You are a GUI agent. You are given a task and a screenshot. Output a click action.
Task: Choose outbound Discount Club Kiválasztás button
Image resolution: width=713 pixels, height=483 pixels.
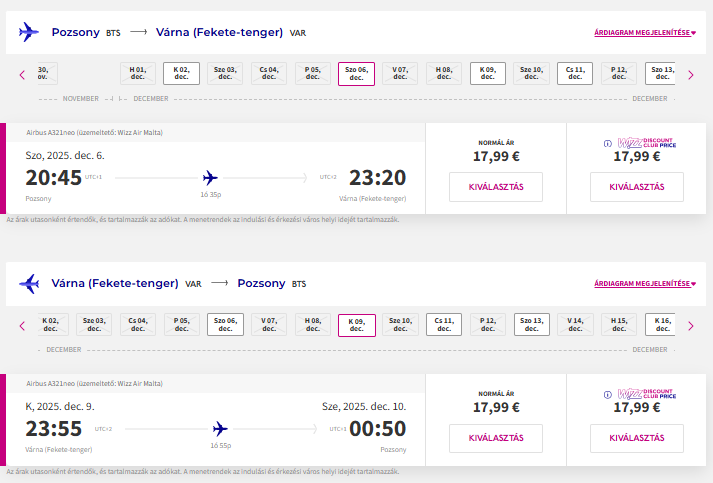pyautogui.click(x=637, y=187)
